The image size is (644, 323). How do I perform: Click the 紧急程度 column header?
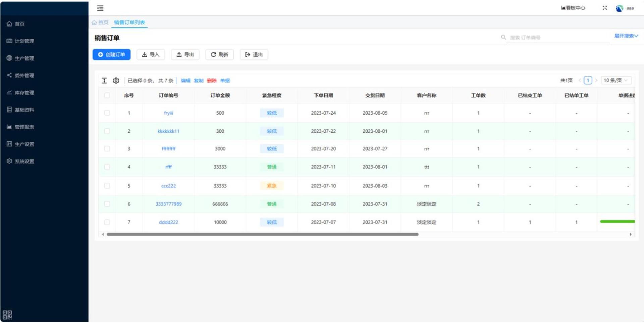[272, 95]
